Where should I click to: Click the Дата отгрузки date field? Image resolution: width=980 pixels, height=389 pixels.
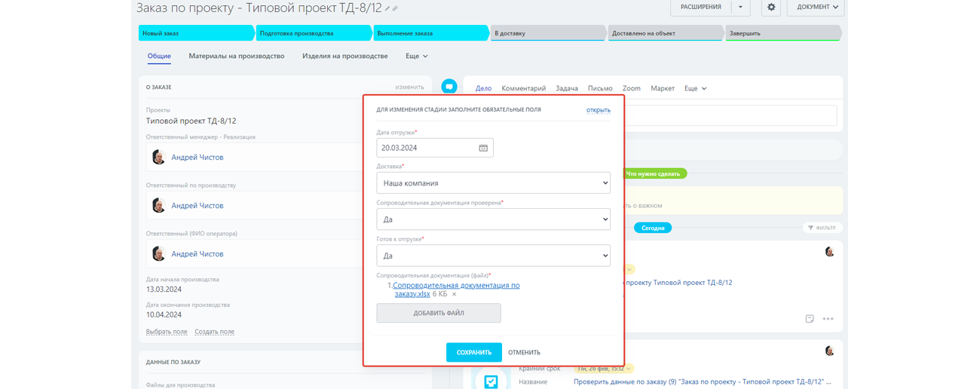coord(426,149)
